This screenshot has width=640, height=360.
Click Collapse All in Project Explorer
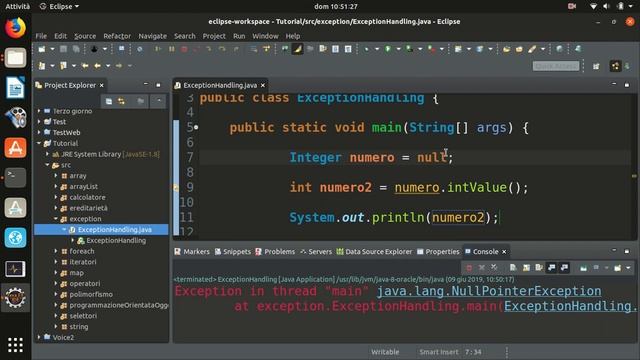[x=109, y=101]
